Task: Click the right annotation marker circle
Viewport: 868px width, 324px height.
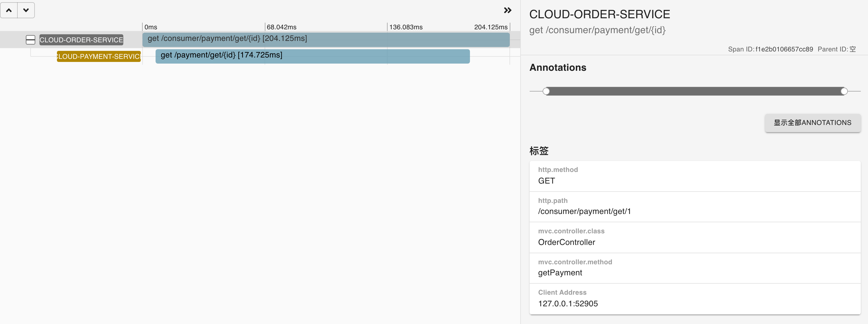Action: pyautogui.click(x=844, y=91)
